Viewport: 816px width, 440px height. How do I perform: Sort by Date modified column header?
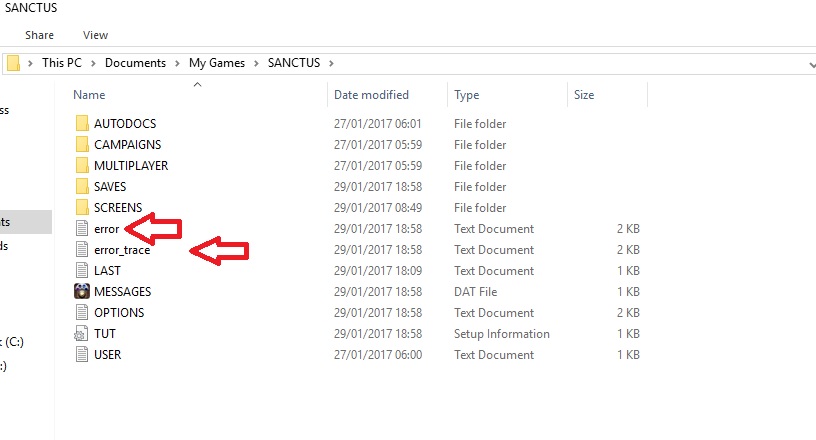[371, 95]
